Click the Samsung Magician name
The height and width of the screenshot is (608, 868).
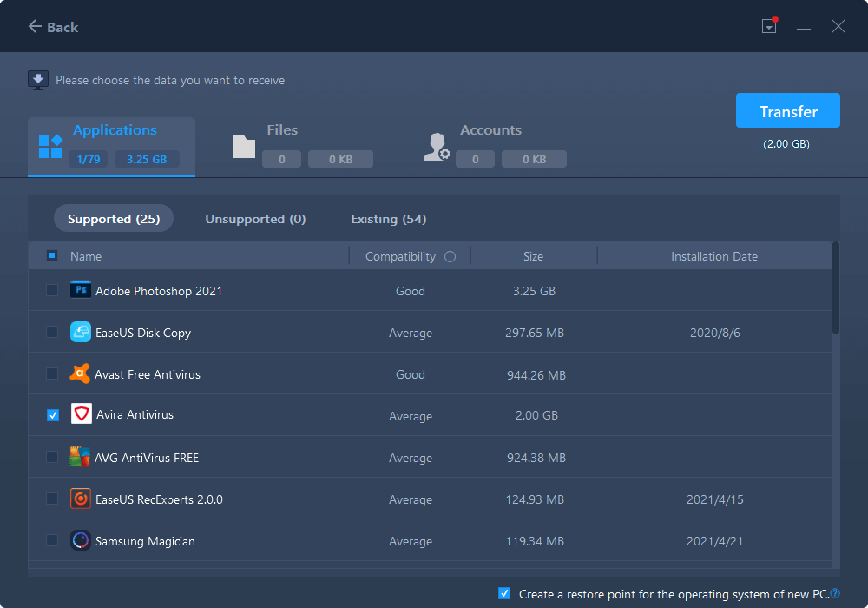[x=145, y=541]
